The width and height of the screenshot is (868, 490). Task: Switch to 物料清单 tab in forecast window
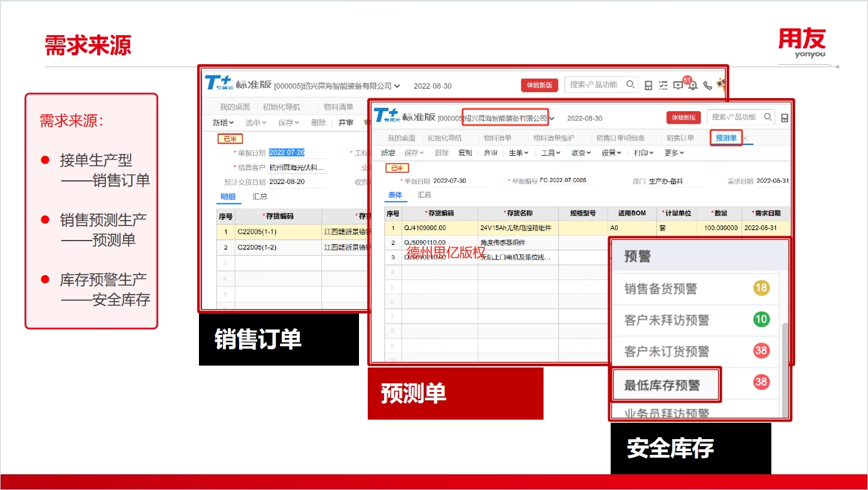click(x=497, y=138)
